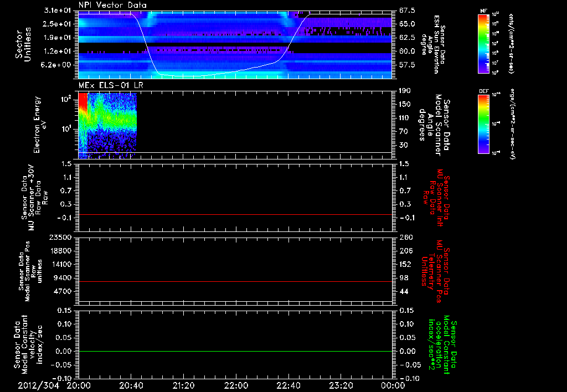Click the green constant velocity line

235,351
